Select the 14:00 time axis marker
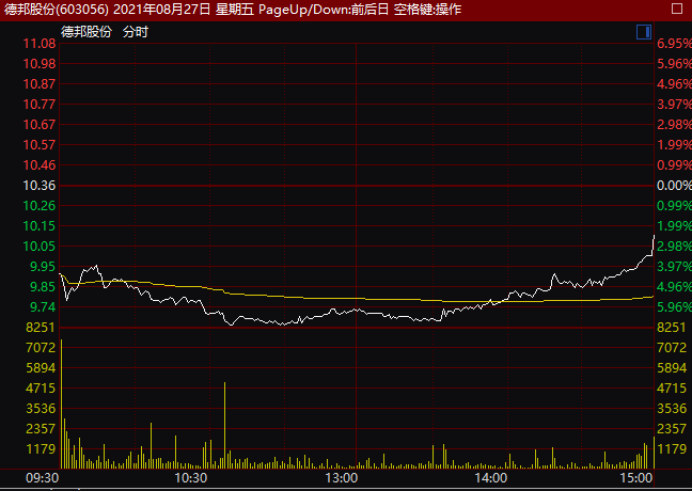Viewport: 693px width, 492px height. coord(490,479)
